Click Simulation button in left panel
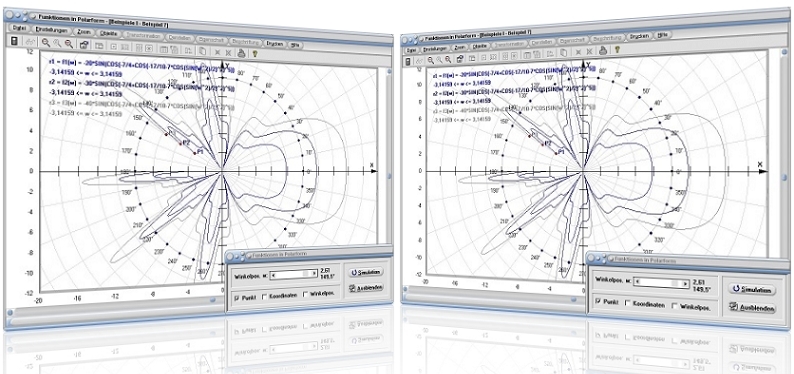Image resolution: width=794 pixels, height=374 pixels. (x=366, y=272)
